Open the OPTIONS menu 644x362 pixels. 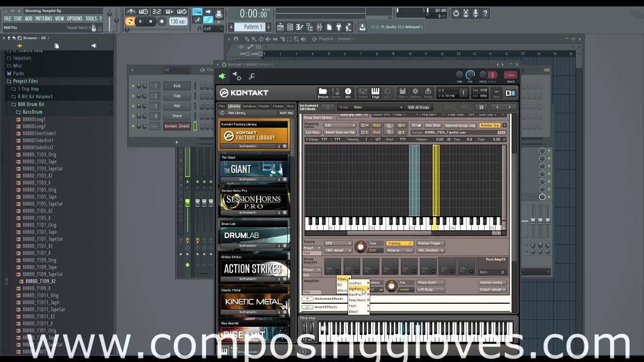(74, 19)
